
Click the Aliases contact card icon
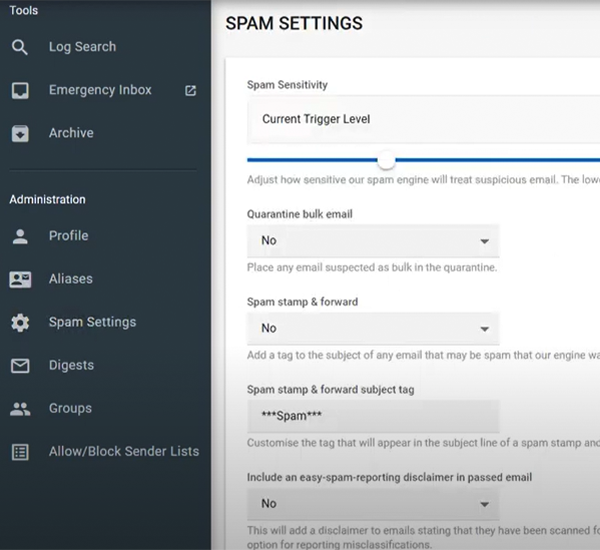(x=20, y=279)
